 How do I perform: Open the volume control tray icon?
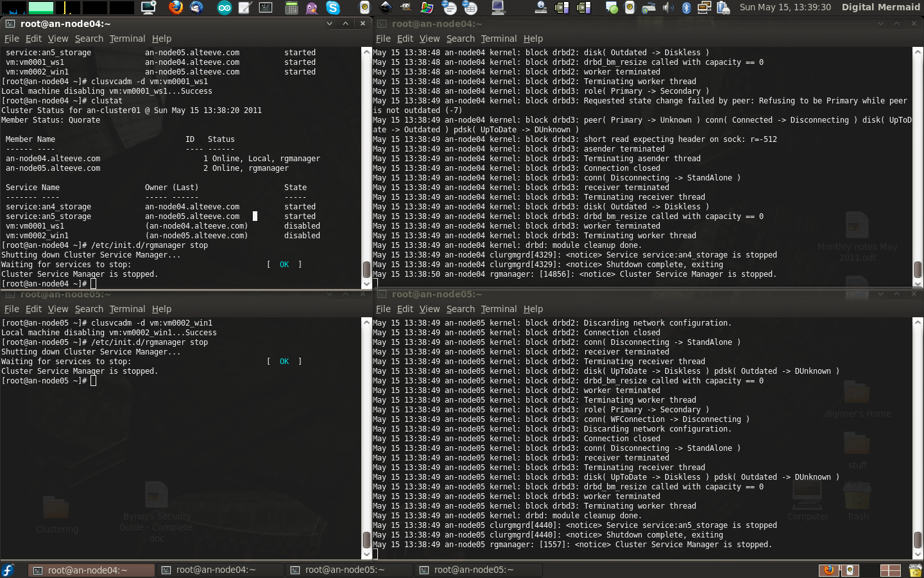668,8
